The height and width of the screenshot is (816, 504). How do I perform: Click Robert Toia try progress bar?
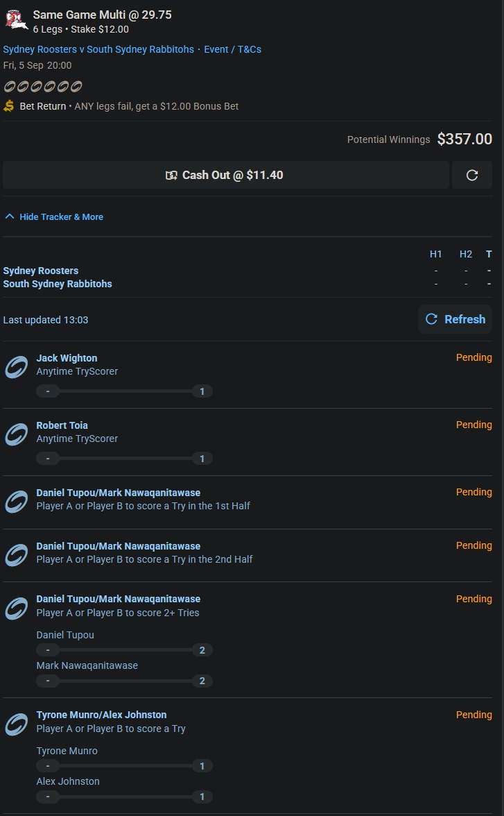124,459
